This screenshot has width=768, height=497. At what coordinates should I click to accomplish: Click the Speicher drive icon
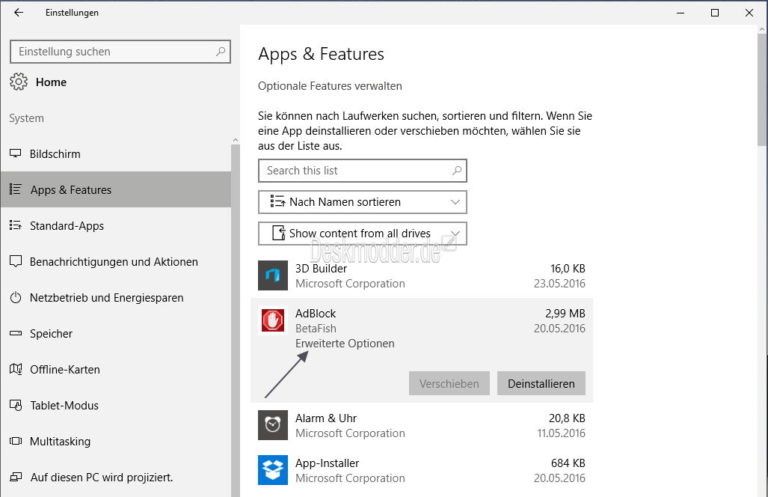coord(16,333)
